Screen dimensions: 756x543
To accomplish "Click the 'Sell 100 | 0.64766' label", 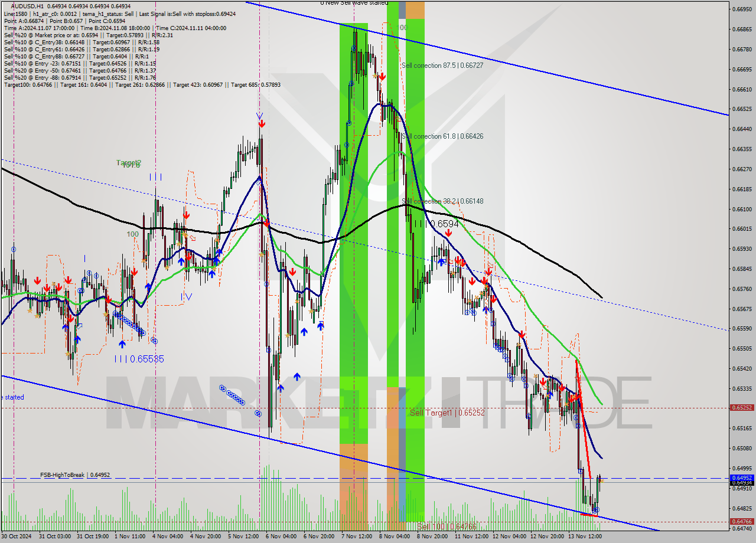I will pos(447,526).
